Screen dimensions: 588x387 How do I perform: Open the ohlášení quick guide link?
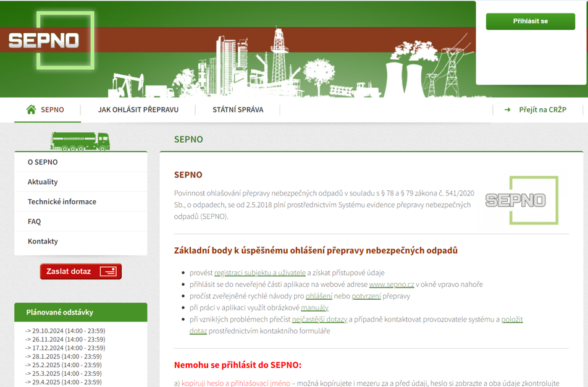pos(319,296)
